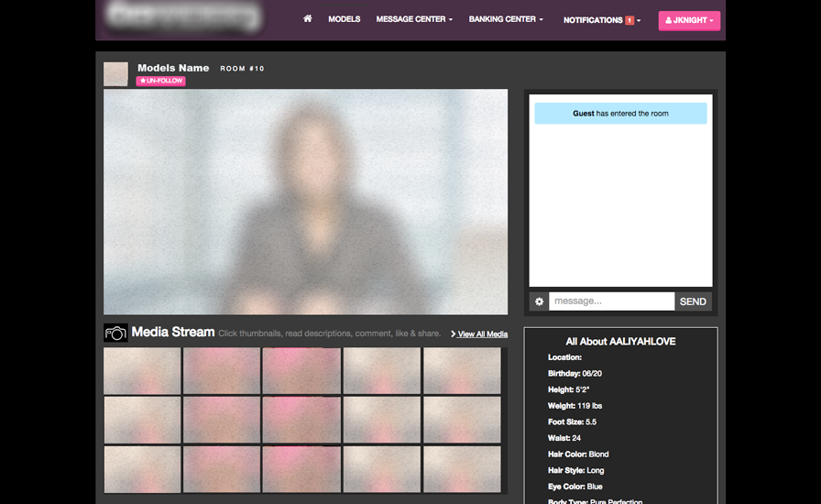Open second thumbnail in third media row
821x504 pixels.
222,469
